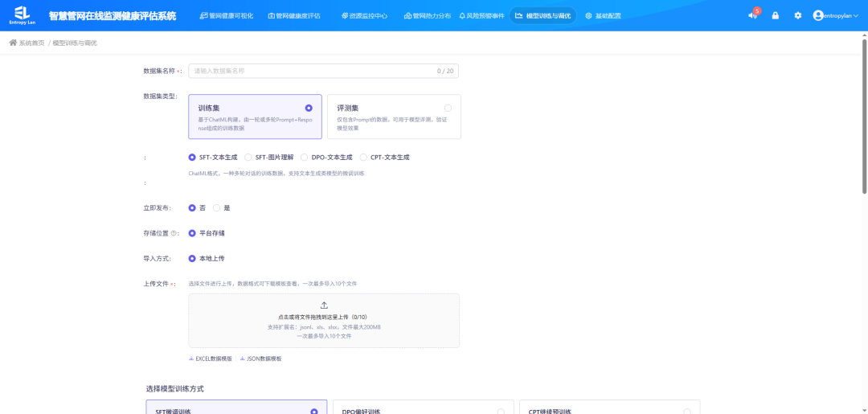868x414 pixels.
Task: Click the file upload drop zone
Action: (x=324, y=321)
